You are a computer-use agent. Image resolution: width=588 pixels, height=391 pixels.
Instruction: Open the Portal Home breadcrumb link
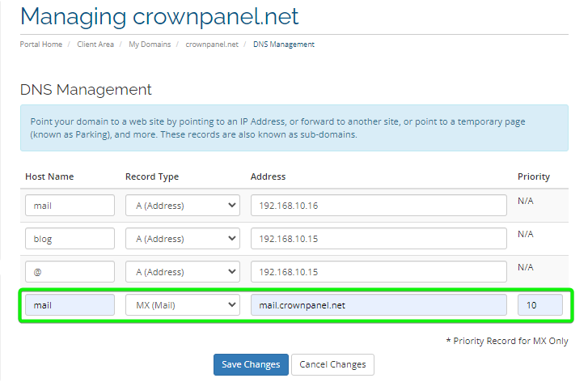(41, 45)
